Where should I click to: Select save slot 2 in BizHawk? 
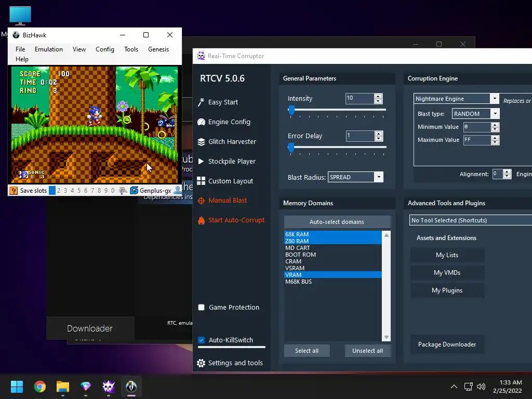coord(59,191)
